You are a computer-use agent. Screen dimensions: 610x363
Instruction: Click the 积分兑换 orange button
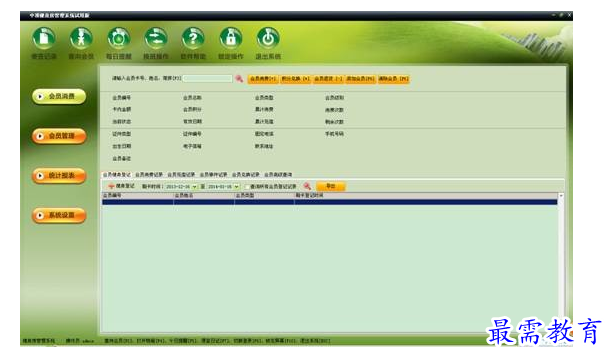tap(295, 79)
